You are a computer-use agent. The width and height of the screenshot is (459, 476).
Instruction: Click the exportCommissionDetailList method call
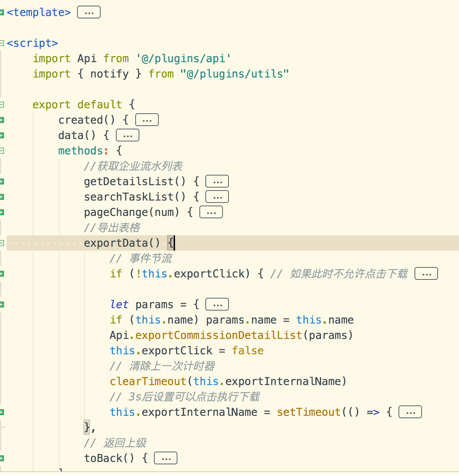point(219,335)
